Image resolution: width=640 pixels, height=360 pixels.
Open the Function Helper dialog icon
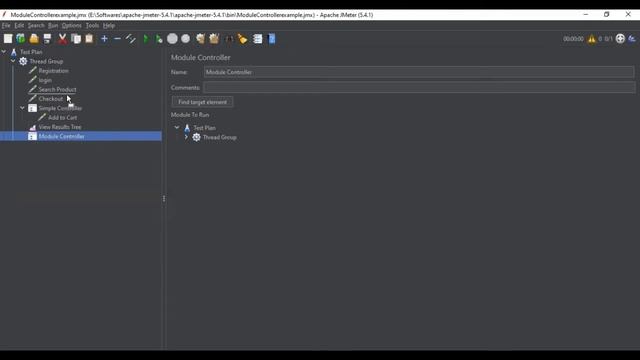coord(258,39)
